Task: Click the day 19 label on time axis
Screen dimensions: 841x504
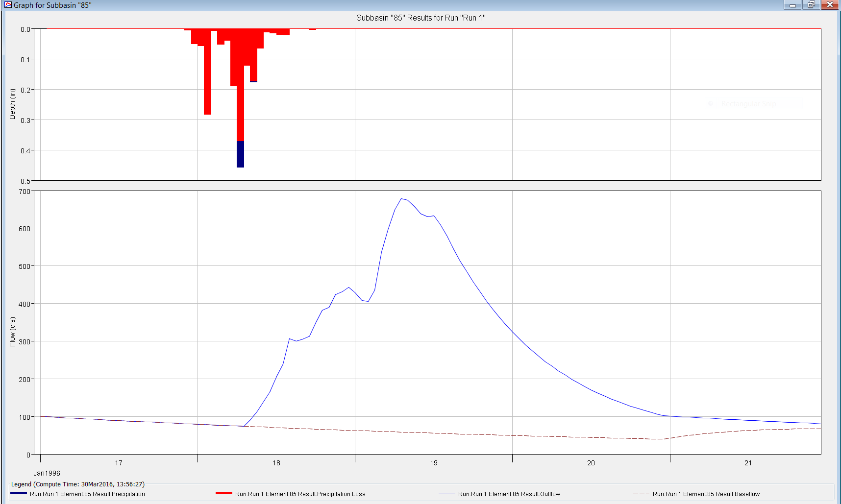Action: pyautogui.click(x=434, y=463)
